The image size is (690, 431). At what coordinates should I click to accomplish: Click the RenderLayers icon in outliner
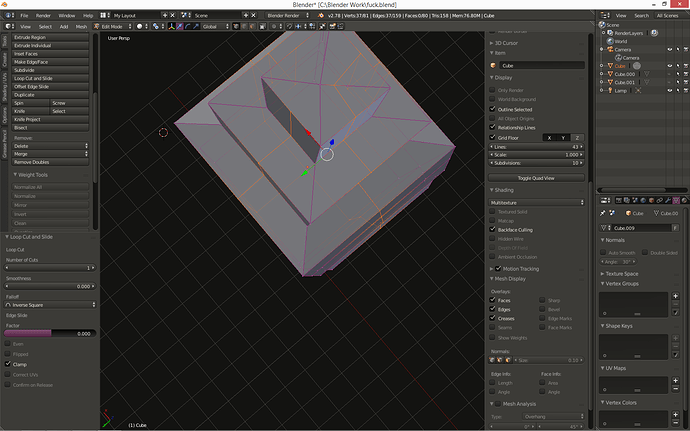click(x=609, y=32)
